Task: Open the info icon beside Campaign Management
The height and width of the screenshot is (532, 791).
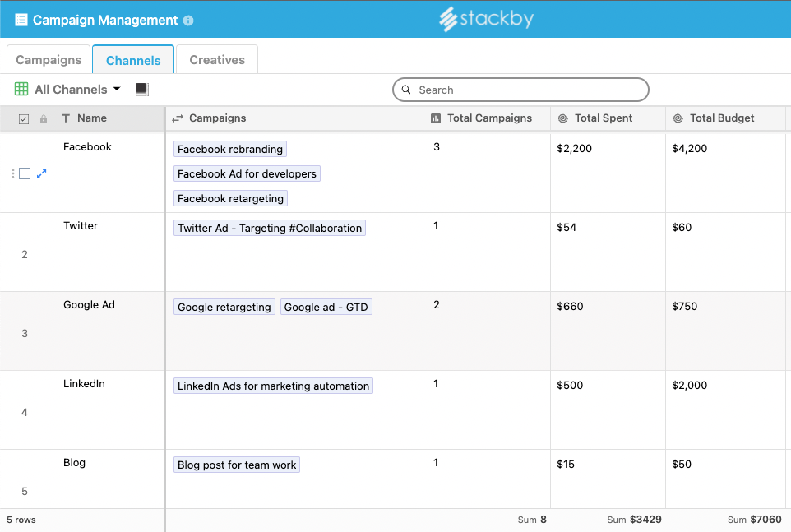Action: click(188, 21)
